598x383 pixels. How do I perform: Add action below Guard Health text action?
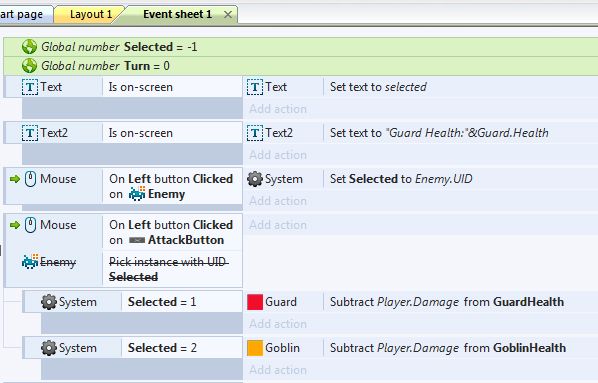coord(278,155)
